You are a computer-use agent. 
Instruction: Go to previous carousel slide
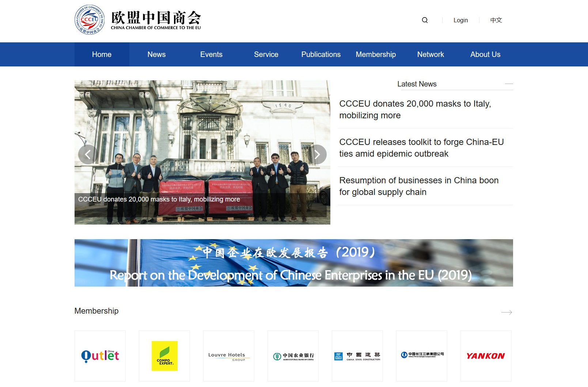(x=88, y=154)
